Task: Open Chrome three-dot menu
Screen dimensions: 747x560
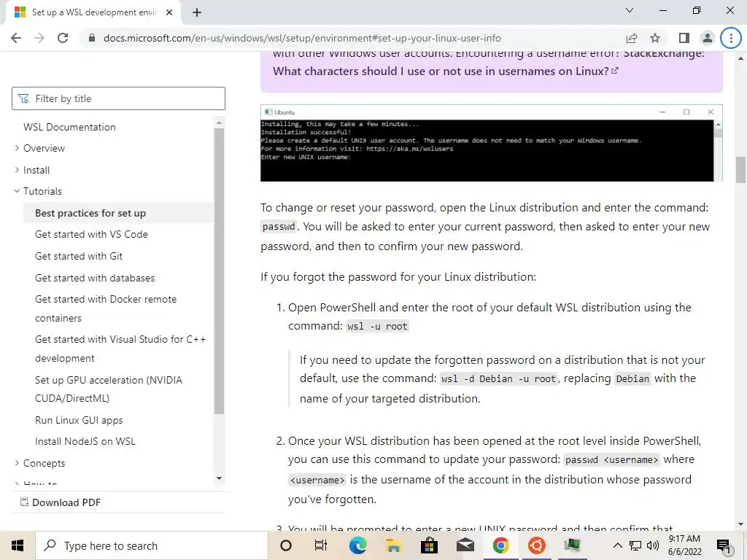Action: pos(731,38)
